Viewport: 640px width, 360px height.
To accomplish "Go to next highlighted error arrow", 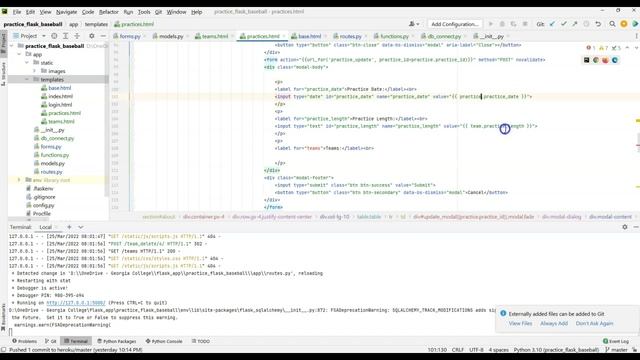I will [636, 48].
